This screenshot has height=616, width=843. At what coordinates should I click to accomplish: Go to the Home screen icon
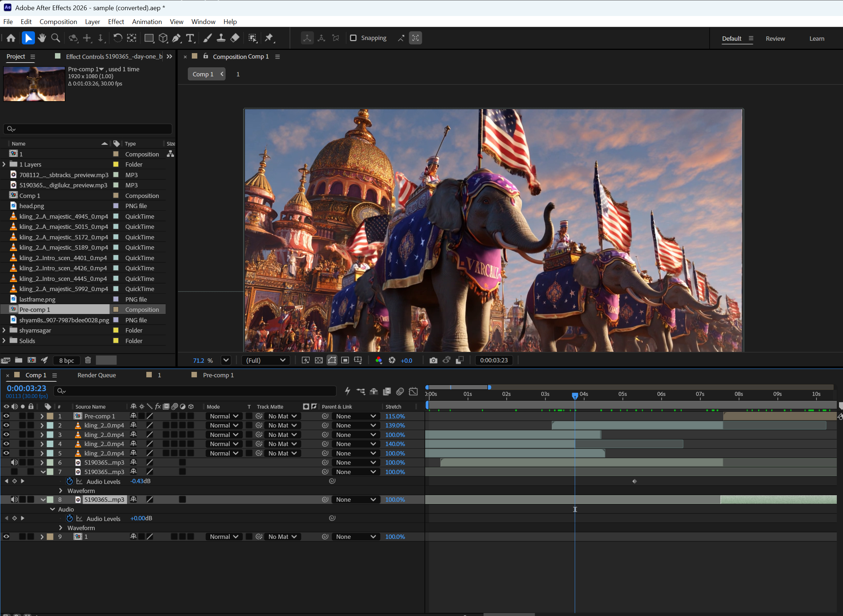11,38
